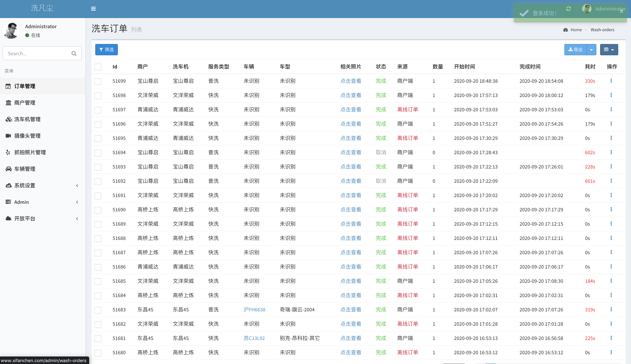Open row actions menu for order 51692
This screenshot has height=364, width=631.
click(611, 180)
